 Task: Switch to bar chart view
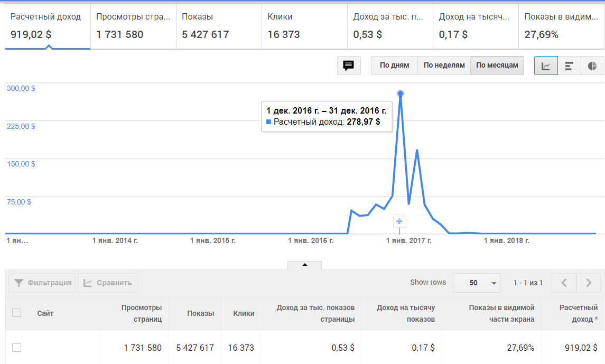(569, 66)
